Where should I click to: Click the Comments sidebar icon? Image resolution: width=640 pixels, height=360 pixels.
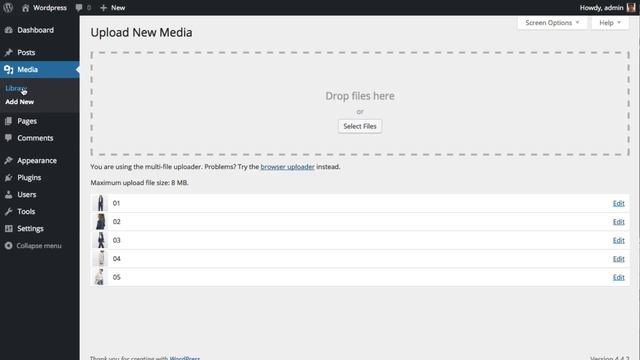point(9,138)
